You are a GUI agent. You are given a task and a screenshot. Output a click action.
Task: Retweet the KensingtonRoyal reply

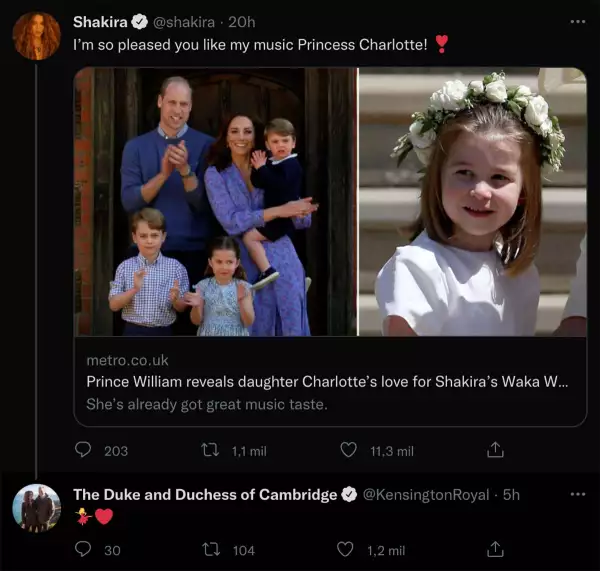click(211, 550)
